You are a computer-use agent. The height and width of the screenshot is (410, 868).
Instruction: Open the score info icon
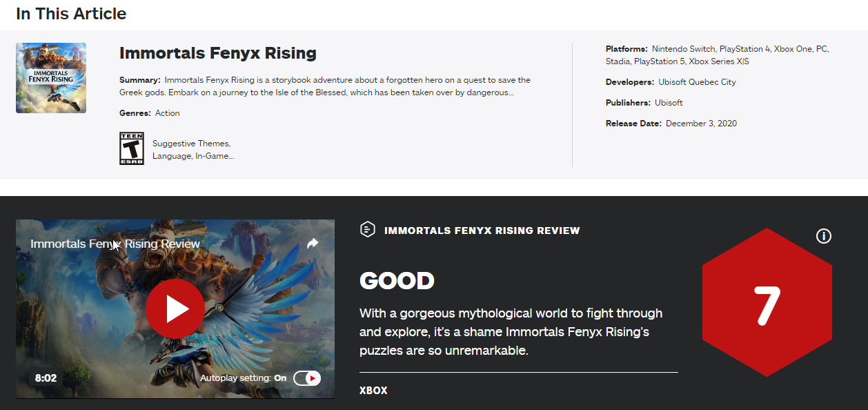point(824,236)
